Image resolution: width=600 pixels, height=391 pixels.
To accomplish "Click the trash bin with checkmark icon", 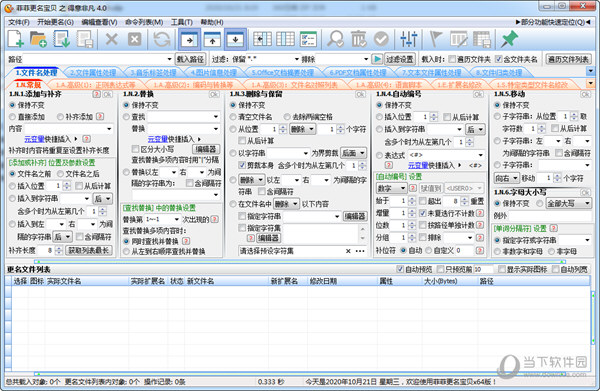I will click(x=359, y=39).
